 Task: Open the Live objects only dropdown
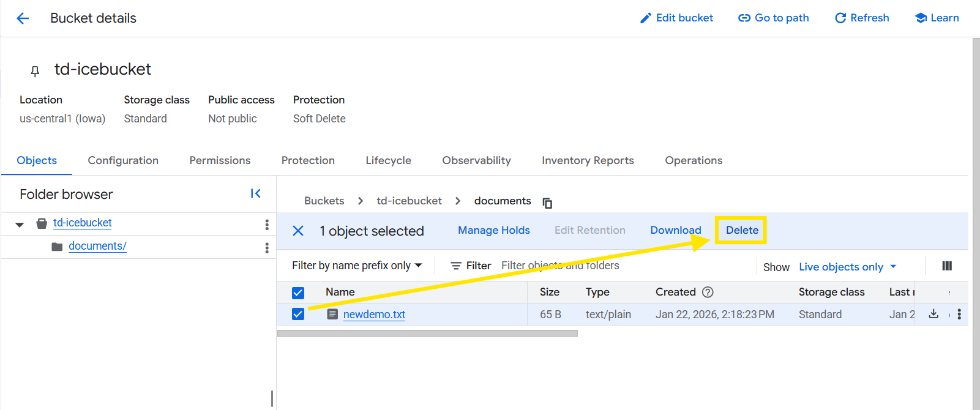pos(847,267)
